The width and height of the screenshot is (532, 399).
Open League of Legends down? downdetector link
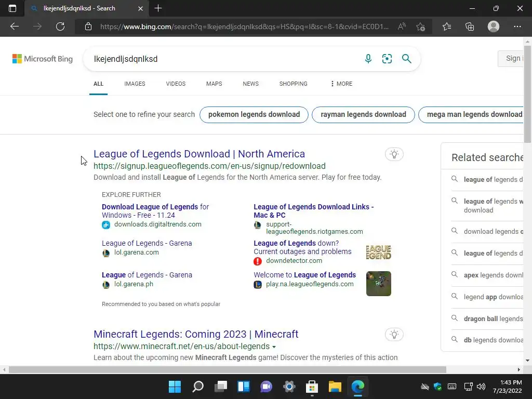pyautogui.click(x=303, y=247)
